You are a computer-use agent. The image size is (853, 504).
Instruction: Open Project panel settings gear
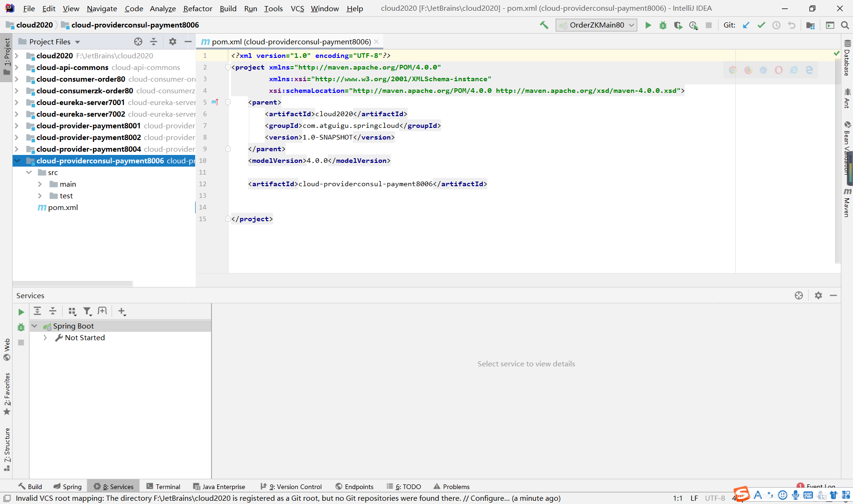[173, 42]
